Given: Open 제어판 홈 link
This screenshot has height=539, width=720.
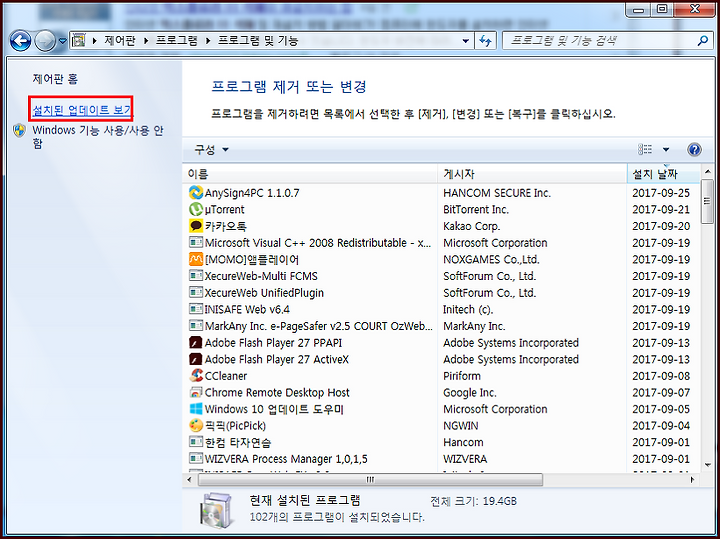Looking at the screenshot, I should click(x=55, y=79).
